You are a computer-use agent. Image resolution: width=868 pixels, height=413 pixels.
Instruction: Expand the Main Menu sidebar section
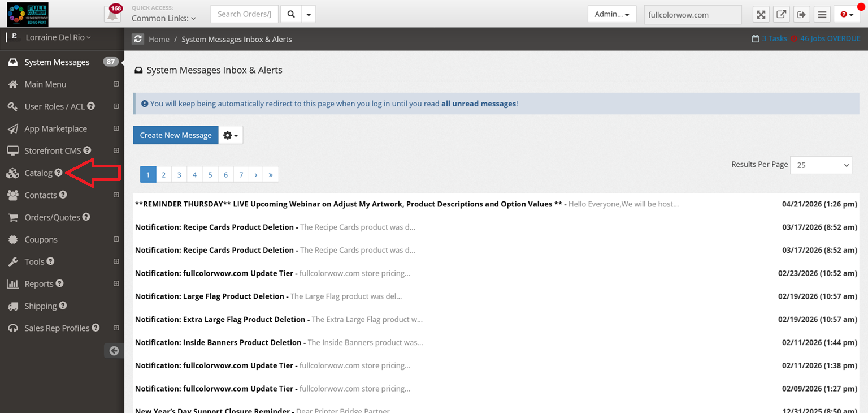(116, 84)
